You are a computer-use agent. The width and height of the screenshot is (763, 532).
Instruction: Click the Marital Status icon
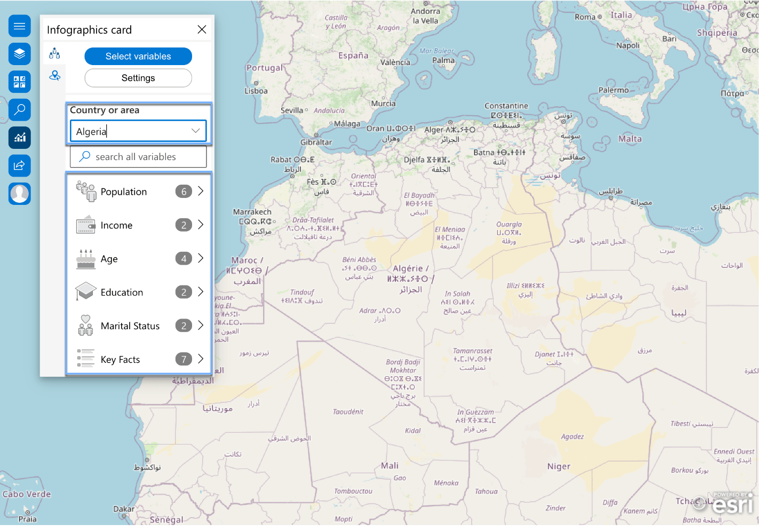86,325
